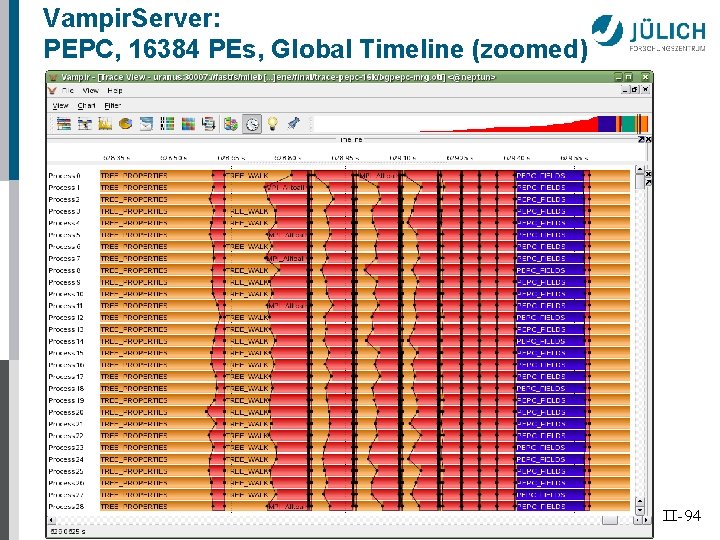This screenshot has height=540, width=720.
Task: Open the Process Summary grid icon
Action: click(x=167, y=124)
